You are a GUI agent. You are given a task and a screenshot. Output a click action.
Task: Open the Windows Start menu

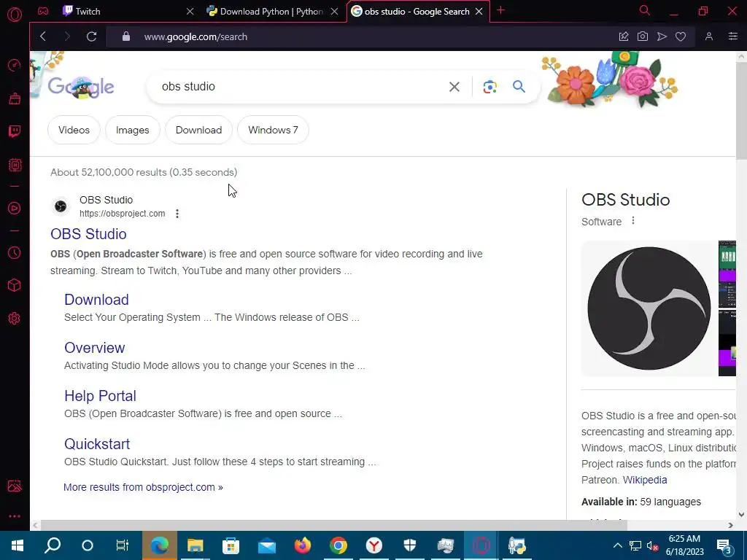click(x=18, y=545)
